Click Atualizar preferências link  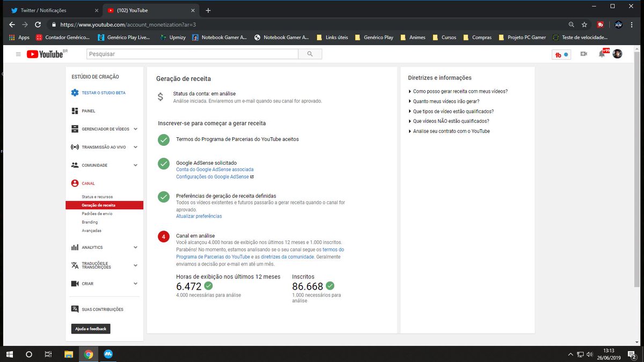coord(199,216)
